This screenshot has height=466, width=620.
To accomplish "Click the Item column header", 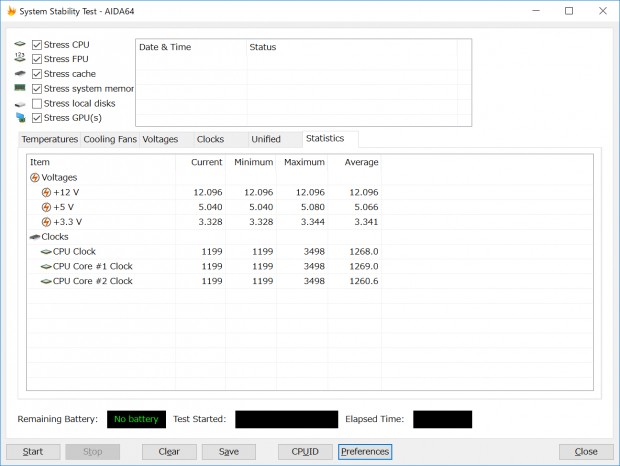I will (101, 162).
